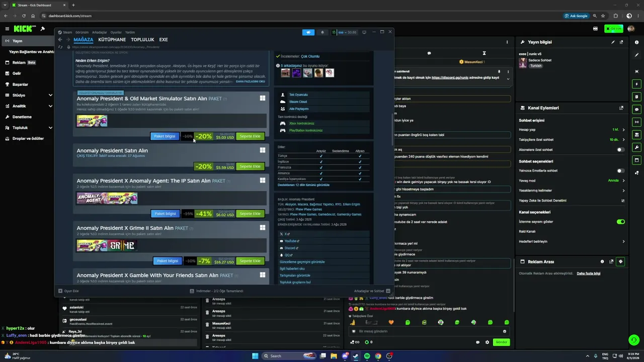Click the green support headset button

(x=634, y=340)
